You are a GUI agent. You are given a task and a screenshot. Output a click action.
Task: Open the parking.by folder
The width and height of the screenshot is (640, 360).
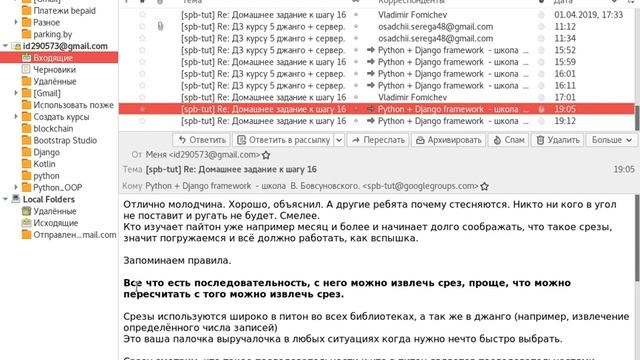point(52,34)
